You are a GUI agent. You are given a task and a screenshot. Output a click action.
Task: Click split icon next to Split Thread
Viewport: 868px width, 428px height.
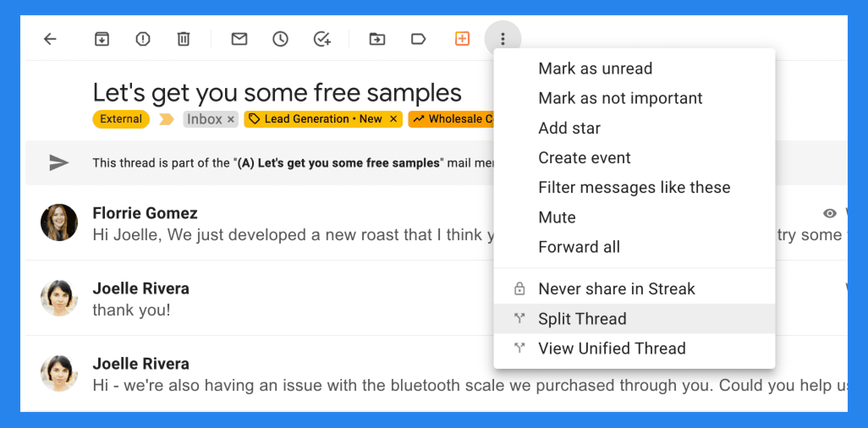coord(519,318)
